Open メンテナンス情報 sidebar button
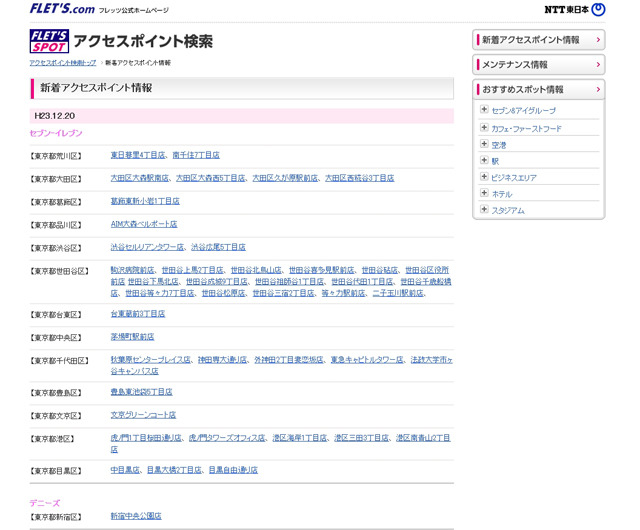The height and width of the screenshot is (530, 640). 539,65
